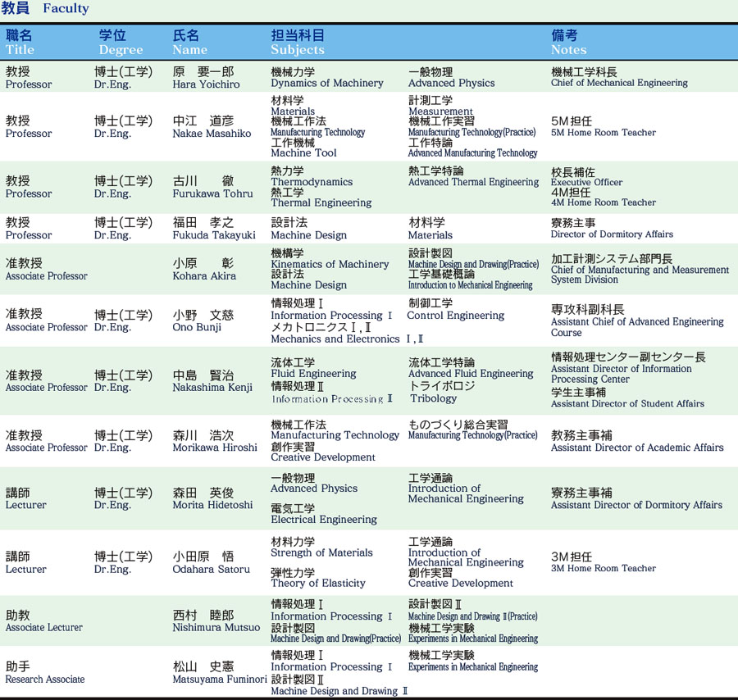Select the name 'Kohara Akira'

204,275
